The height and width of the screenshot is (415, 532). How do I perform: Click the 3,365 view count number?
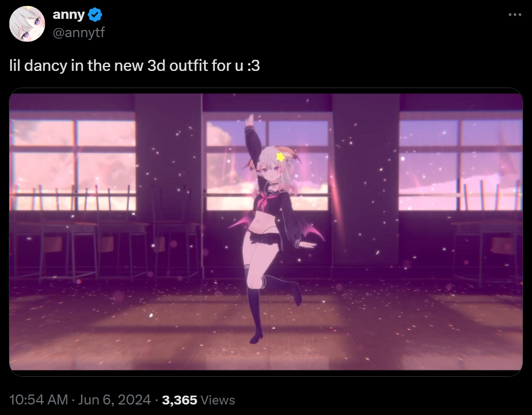[180, 399]
